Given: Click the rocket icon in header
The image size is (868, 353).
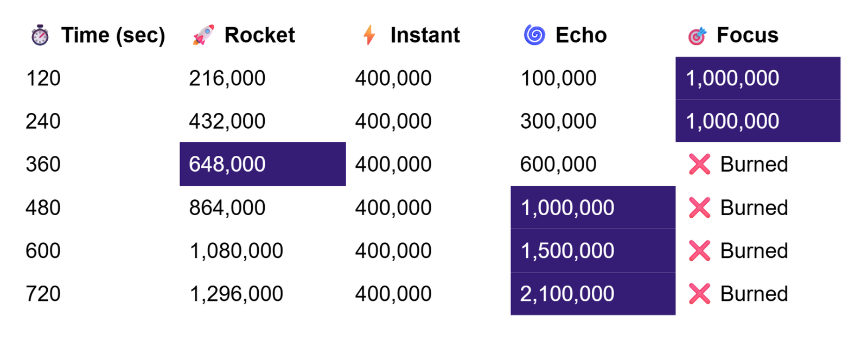Looking at the screenshot, I should click(203, 35).
